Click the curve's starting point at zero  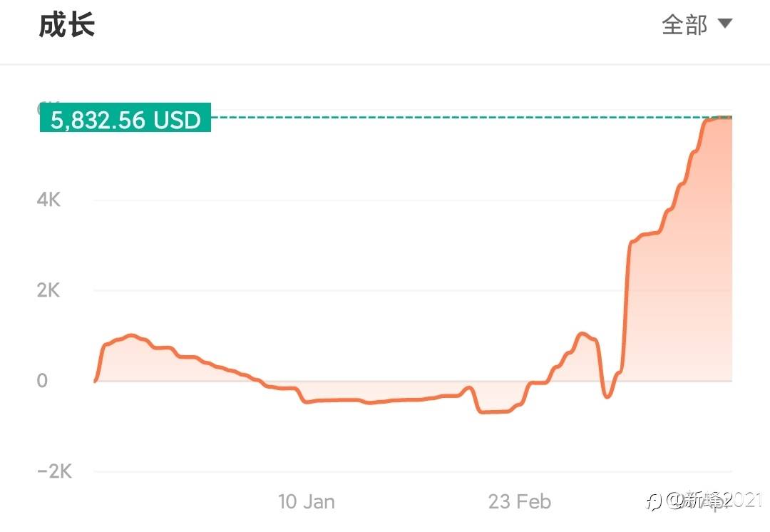pyautogui.click(x=96, y=381)
